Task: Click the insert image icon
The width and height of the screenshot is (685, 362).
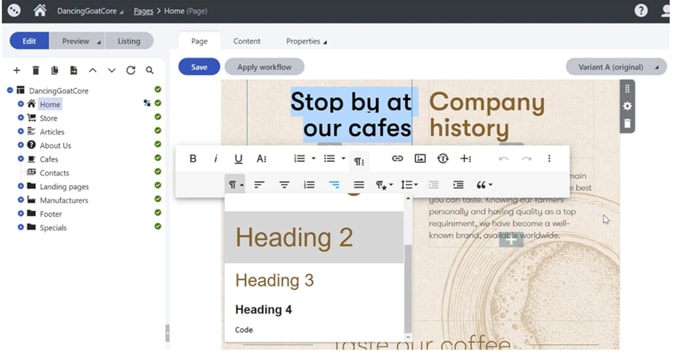Action: click(420, 159)
